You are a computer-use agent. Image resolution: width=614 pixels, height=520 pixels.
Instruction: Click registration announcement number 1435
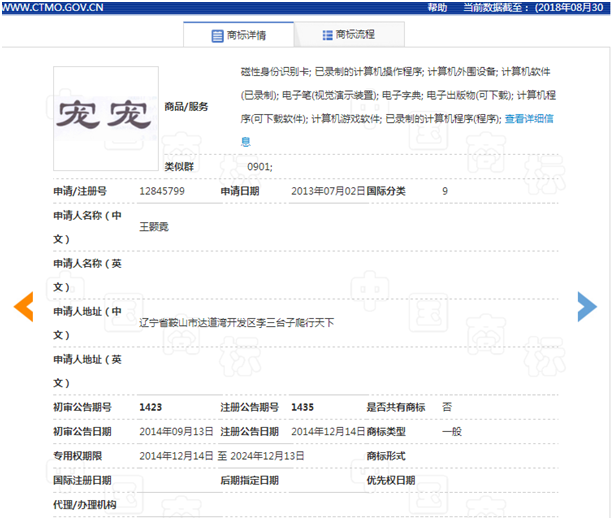point(302,407)
